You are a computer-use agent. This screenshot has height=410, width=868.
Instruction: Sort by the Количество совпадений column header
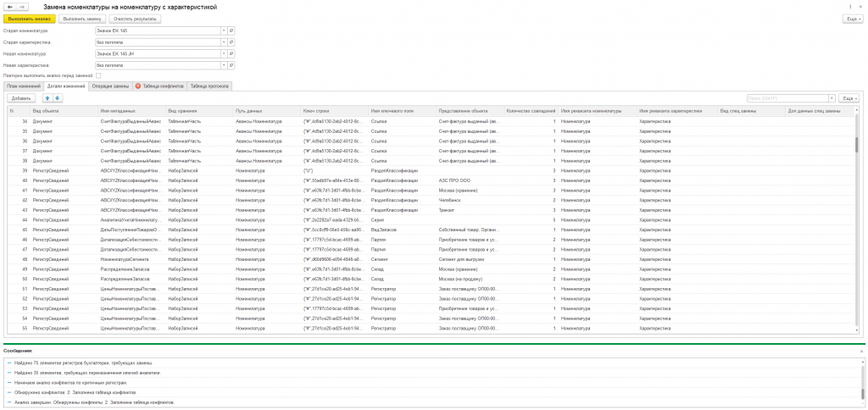point(531,111)
